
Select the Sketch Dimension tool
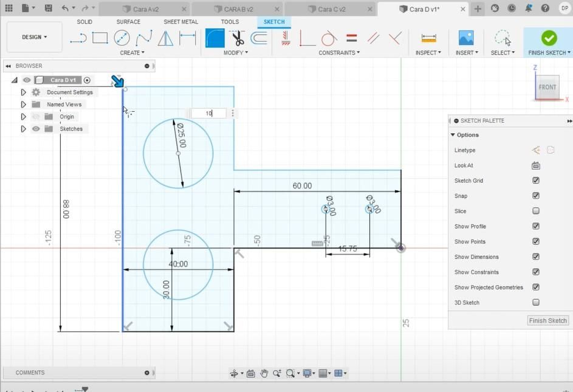(188, 38)
